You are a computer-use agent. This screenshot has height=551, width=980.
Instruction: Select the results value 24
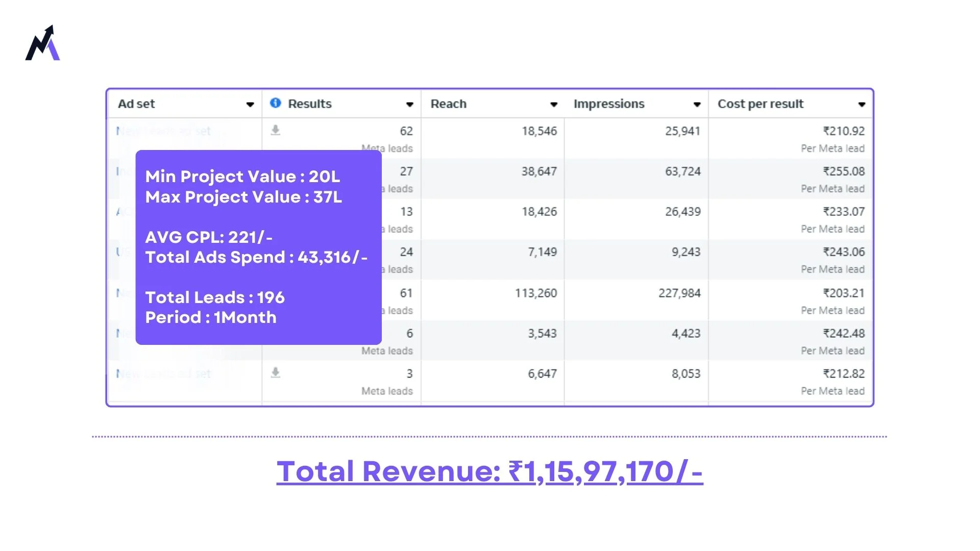(406, 252)
